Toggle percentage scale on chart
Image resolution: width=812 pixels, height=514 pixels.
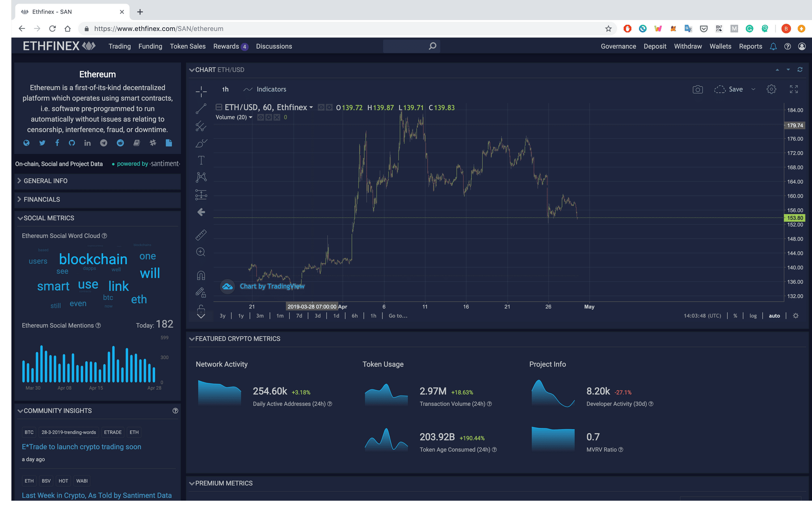point(735,316)
